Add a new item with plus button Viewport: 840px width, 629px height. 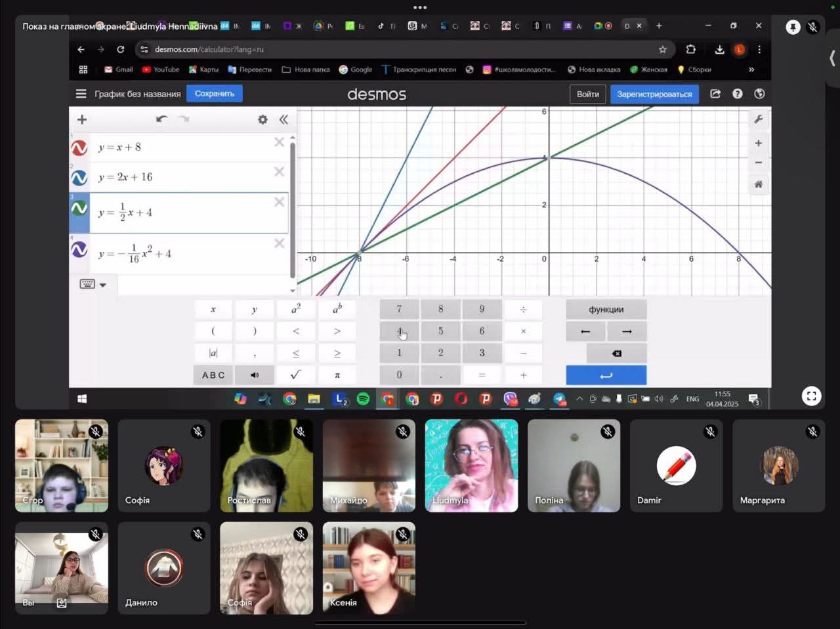pyautogui.click(x=82, y=119)
